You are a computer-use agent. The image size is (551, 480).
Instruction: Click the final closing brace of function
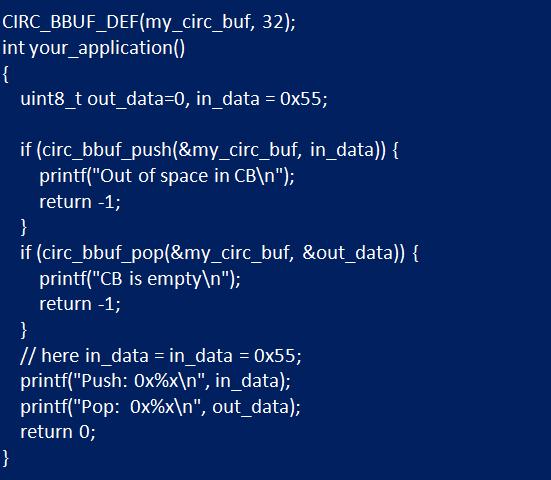coord(5,458)
